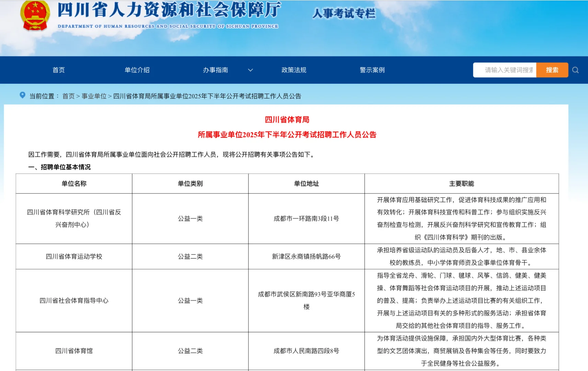Focus the keyword search input field
The width and height of the screenshot is (588, 371).
pyautogui.click(x=505, y=70)
